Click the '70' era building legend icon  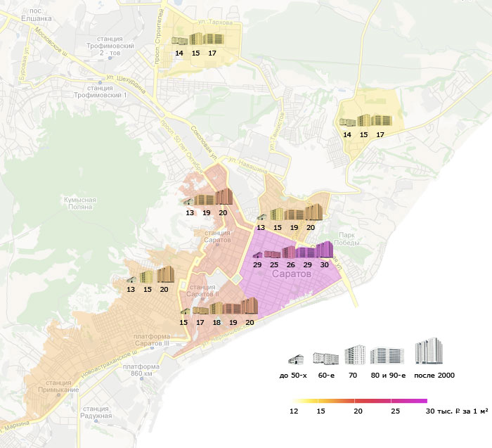356,354
